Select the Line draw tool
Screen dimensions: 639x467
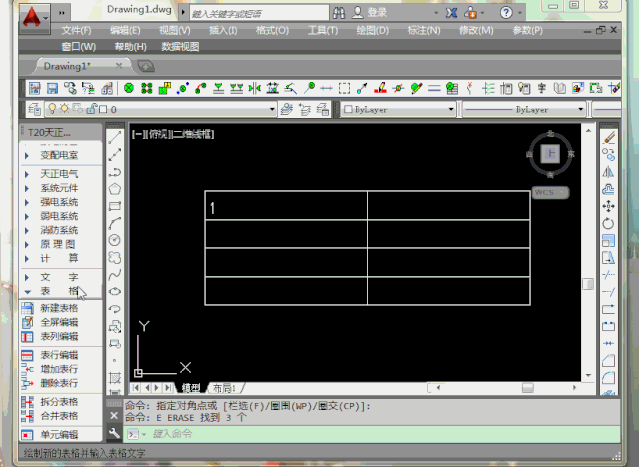click(x=115, y=138)
